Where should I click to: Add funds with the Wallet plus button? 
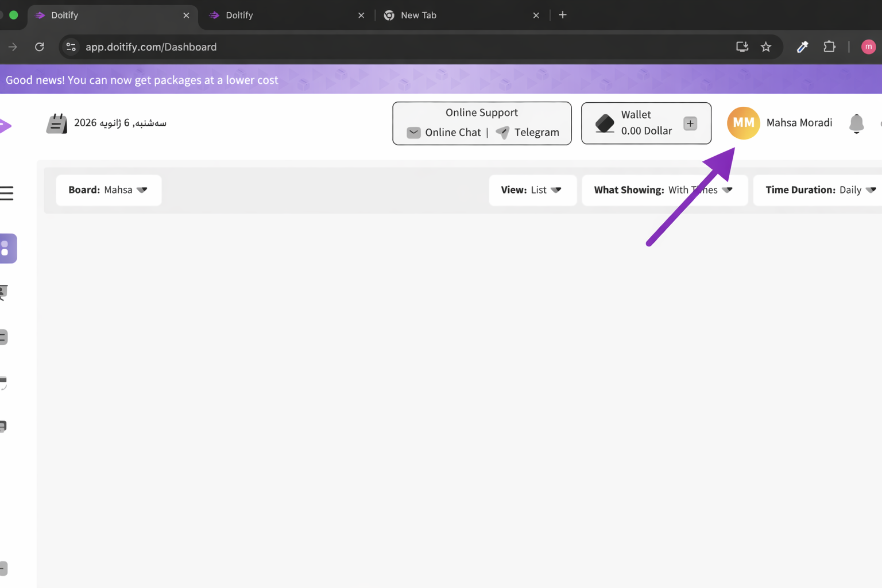coord(690,123)
